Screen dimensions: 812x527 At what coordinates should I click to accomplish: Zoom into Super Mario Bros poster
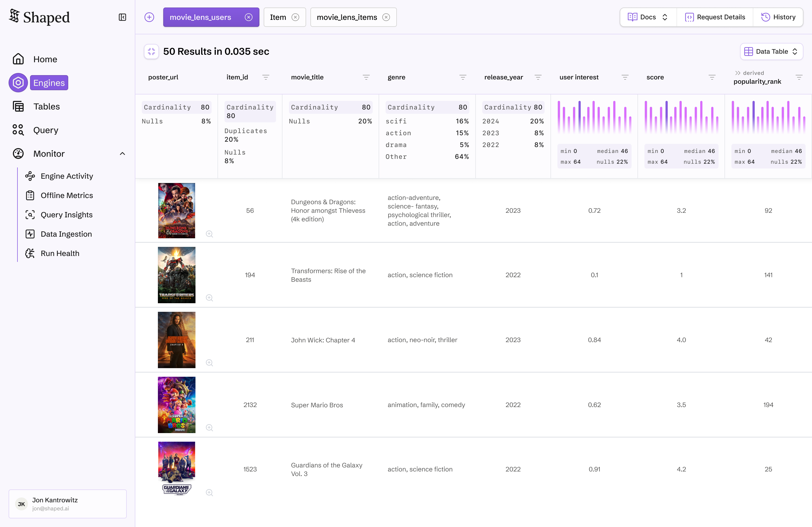click(209, 428)
